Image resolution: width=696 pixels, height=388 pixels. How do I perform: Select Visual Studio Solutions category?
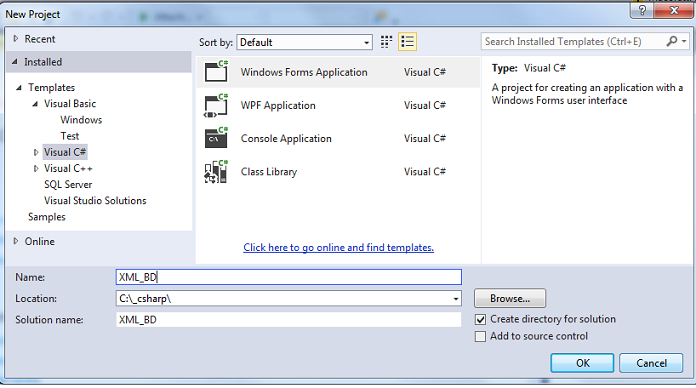(x=95, y=201)
